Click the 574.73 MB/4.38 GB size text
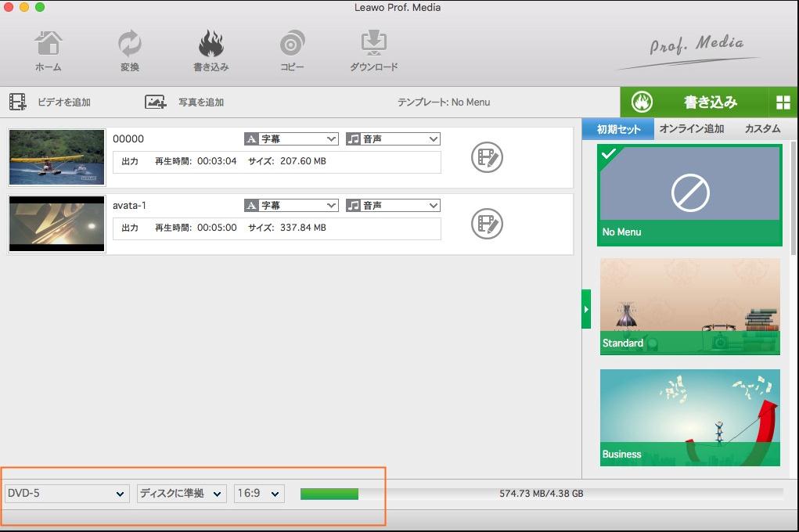Screen dimensions: 799x532 (x=542, y=494)
